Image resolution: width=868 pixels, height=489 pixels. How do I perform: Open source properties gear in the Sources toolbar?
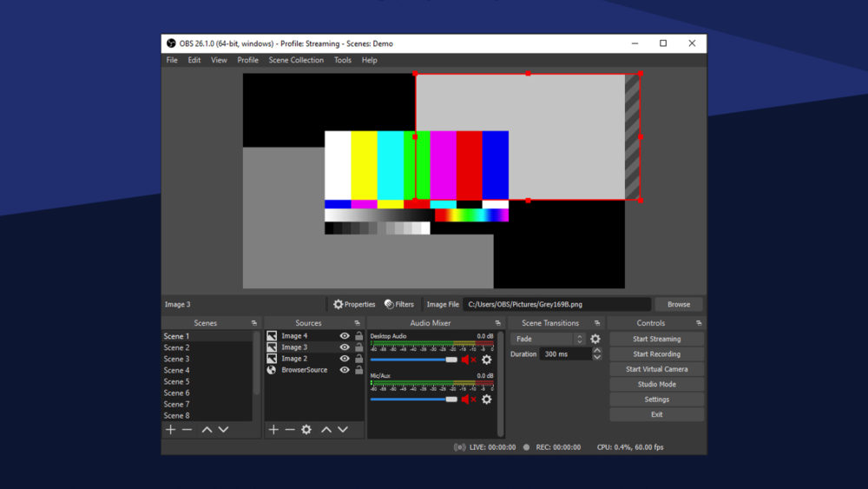[x=306, y=430]
